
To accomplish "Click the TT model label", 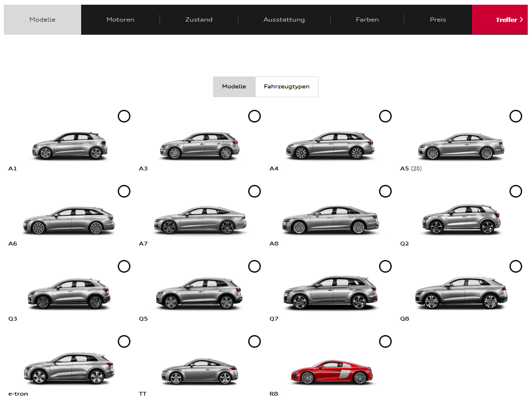I will 143,394.
